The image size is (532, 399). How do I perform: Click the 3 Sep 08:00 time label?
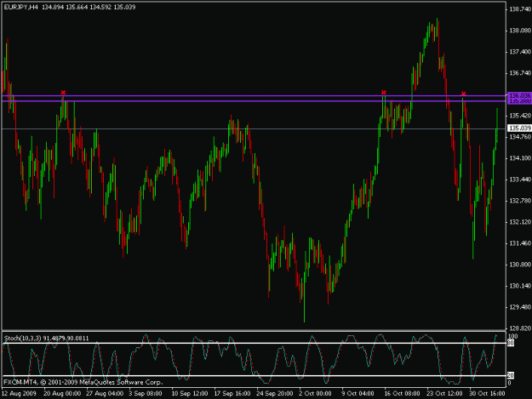(146, 393)
